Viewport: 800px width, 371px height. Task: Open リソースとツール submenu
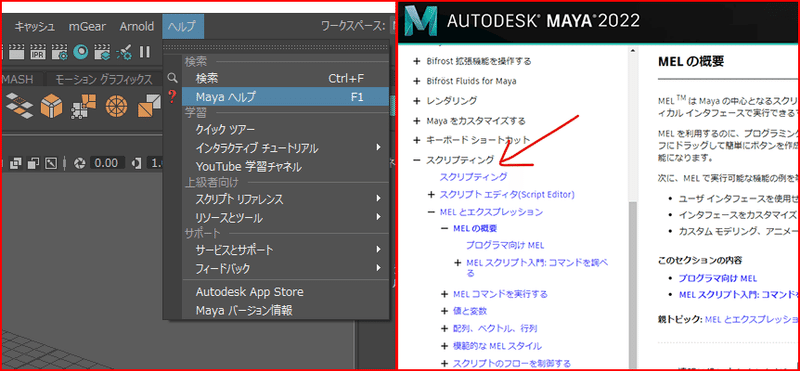click(285, 218)
